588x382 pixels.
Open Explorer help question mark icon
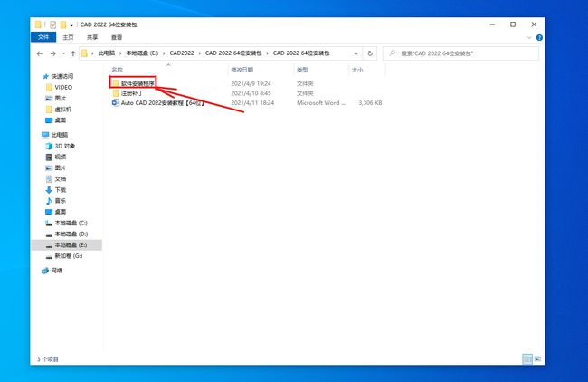pyautogui.click(x=539, y=37)
